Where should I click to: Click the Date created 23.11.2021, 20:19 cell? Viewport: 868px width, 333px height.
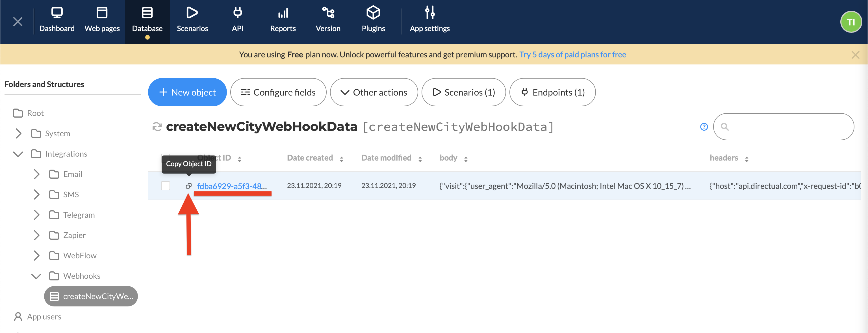pos(314,185)
